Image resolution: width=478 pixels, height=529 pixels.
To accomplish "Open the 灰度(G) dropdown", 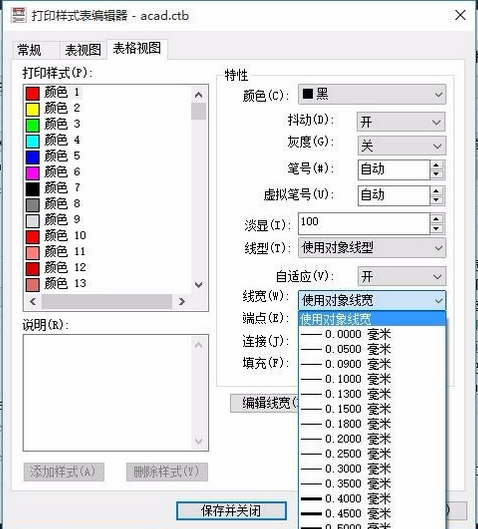I will (x=401, y=146).
